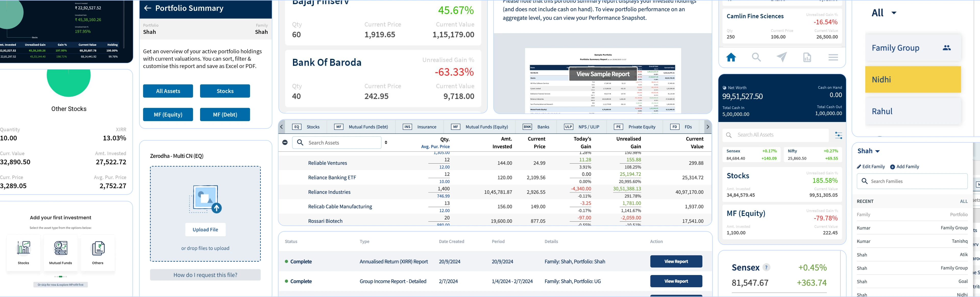The image size is (980, 297).
Task: Open the Insurance tab
Action: point(419,127)
